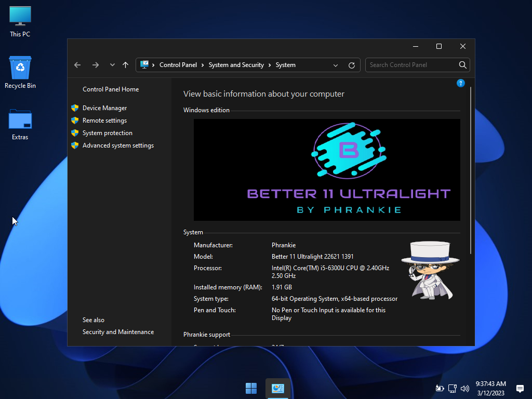Click the battery tray icon
The image size is (532, 399).
pos(440,388)
